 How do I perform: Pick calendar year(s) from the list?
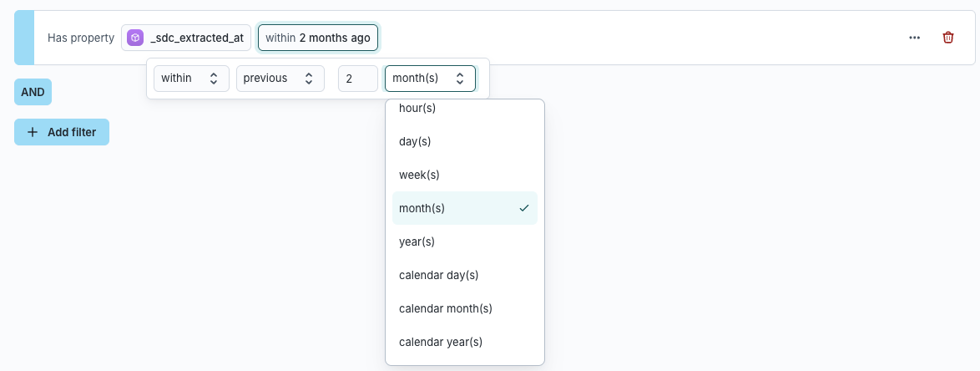441,342
